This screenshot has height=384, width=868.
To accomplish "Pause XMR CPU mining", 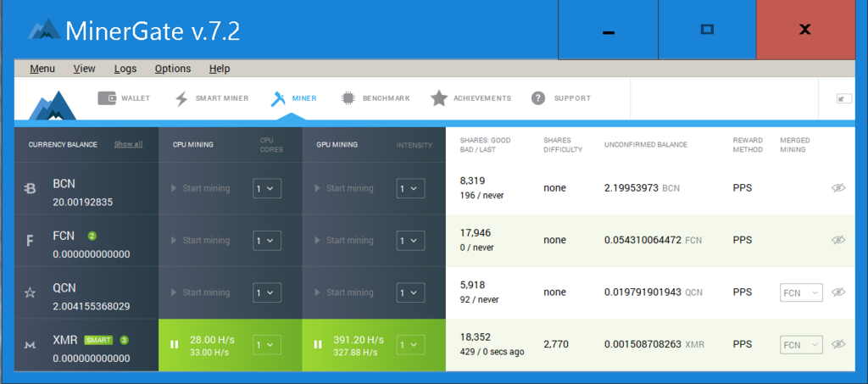I will (x=175, y=345).
